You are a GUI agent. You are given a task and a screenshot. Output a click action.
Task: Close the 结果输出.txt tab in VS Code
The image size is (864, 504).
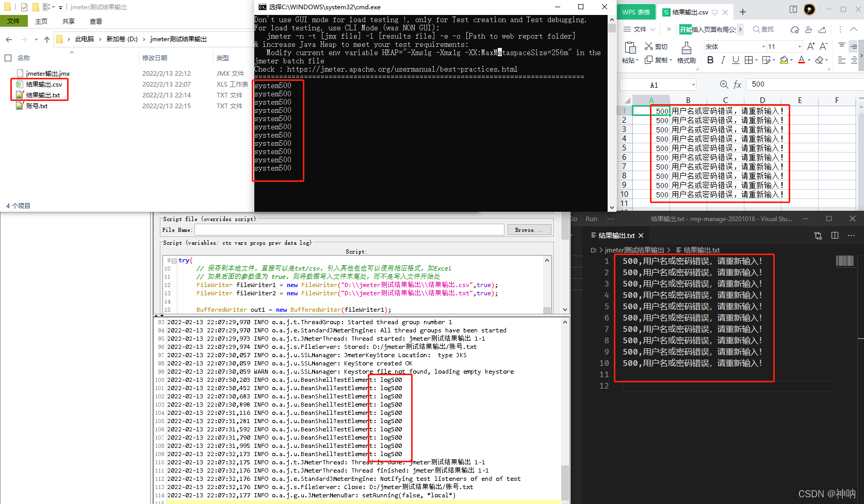click(x=641, y=236)
